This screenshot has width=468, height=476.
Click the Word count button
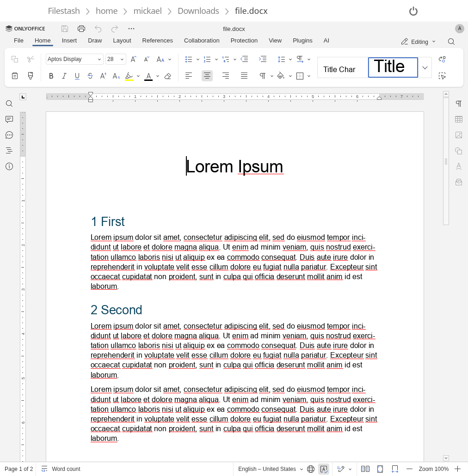[61, 469]
